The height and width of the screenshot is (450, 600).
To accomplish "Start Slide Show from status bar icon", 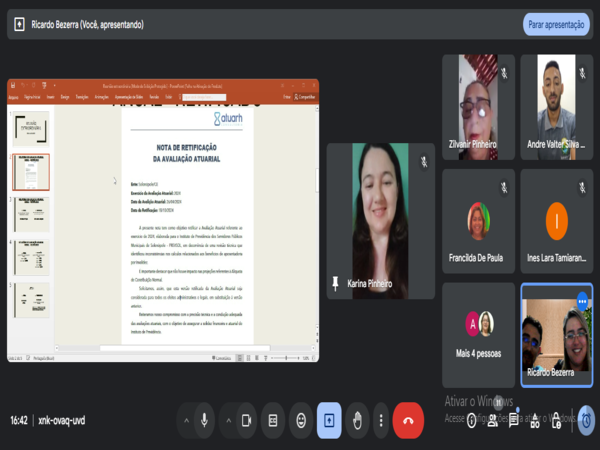I will [x=266, y=358].
